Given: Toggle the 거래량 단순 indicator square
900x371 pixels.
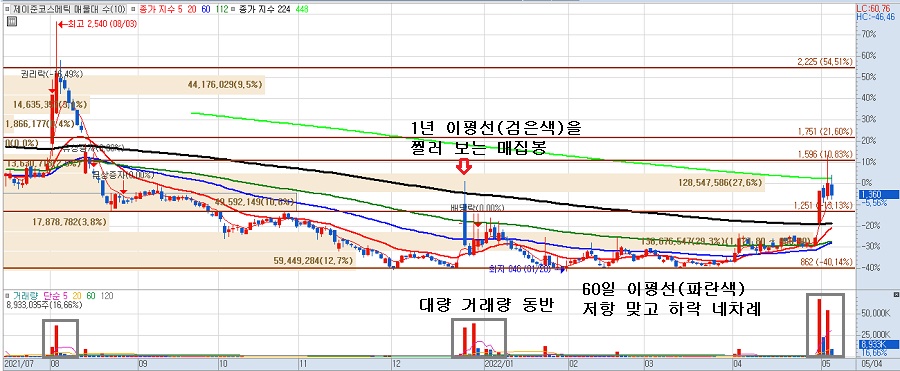Looking at the screenshot, I should coord(7,296).
